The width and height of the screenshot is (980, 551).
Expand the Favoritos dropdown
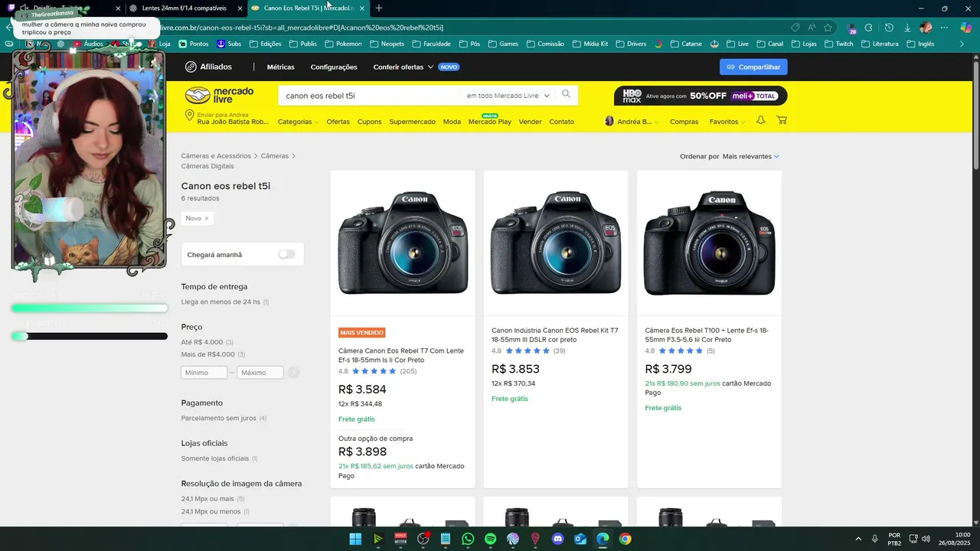click(x=727, y=122)
